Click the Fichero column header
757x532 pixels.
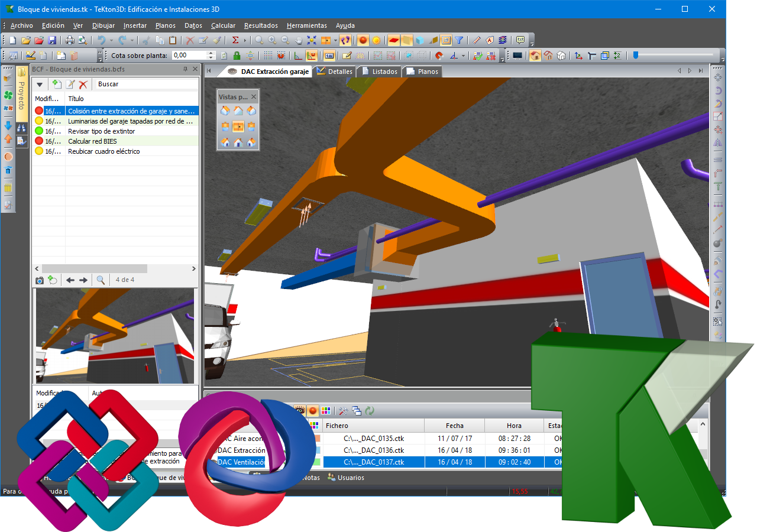pos(373,426)
